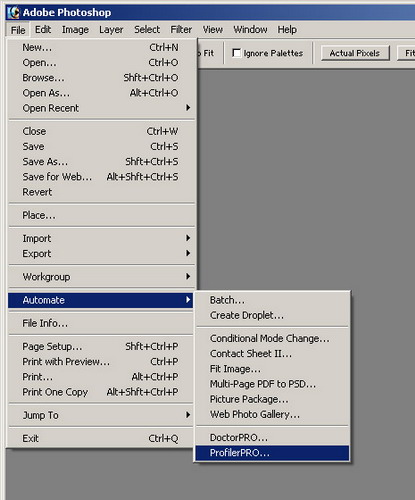The height and width of the screenshot is (500, 415).
Task: Select ProfilerPRO from Automate submenu
Action: [x=272, y=453]
